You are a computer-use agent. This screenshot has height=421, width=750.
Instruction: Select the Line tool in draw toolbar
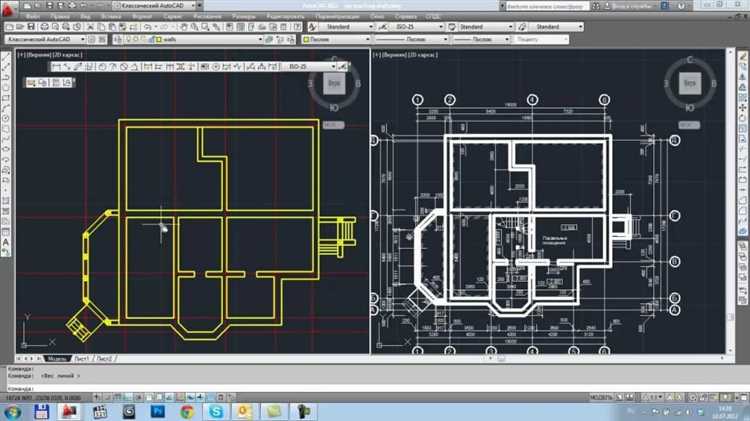tap(6, 57)
